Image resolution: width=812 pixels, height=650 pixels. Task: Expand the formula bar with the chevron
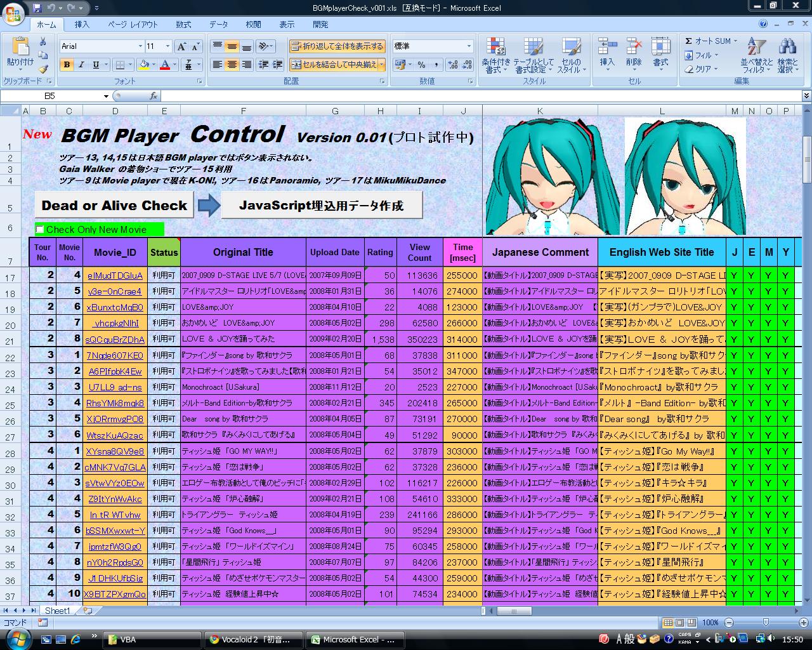pos(806,96)
